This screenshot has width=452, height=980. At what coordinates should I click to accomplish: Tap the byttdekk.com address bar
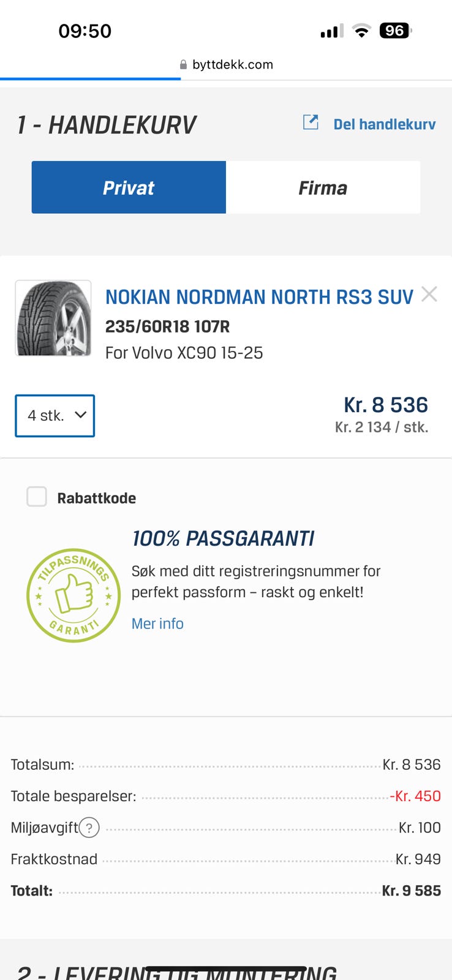232,65
